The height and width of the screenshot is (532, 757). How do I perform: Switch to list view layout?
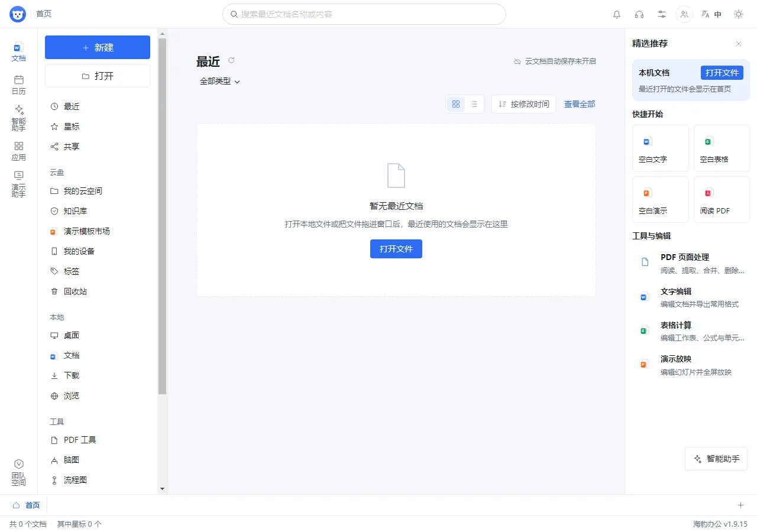point(474,104)
